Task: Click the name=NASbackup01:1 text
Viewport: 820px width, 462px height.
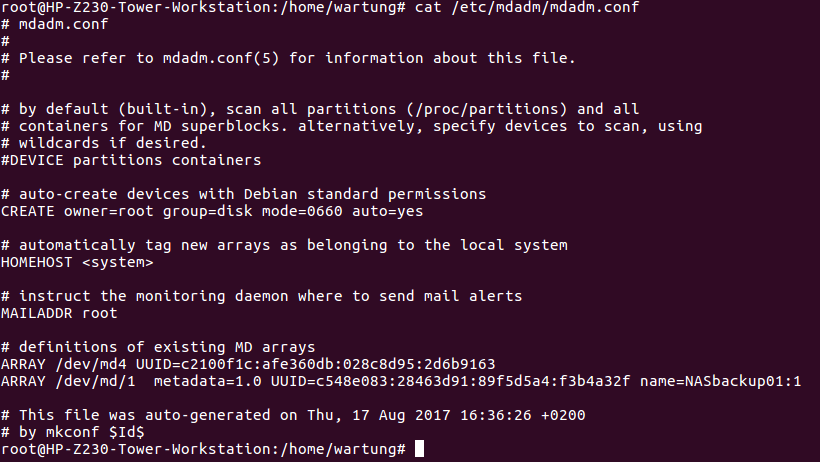Action: pyautogui.click(x=720, y=381)
